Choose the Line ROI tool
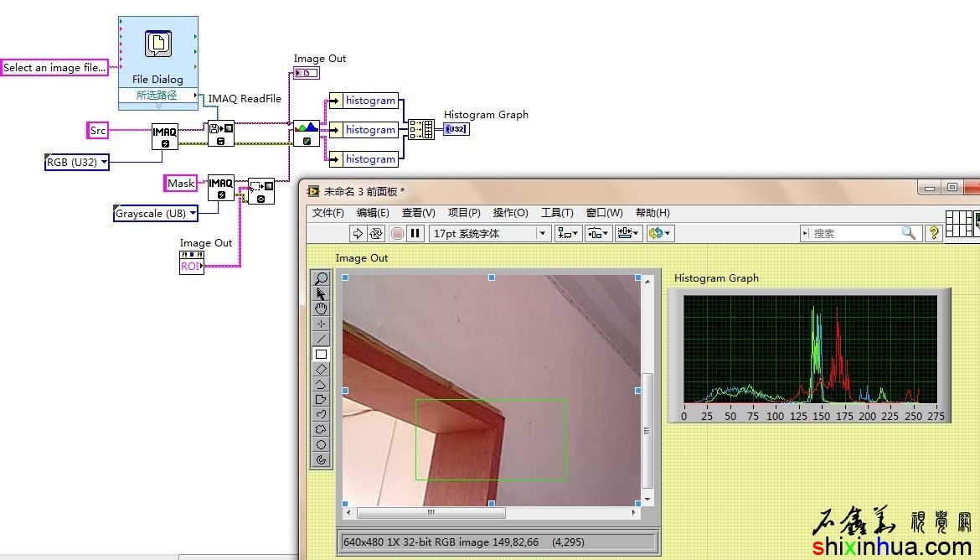Image resolution: width=980 pixels, height=560 pixels. coord(321,339)
